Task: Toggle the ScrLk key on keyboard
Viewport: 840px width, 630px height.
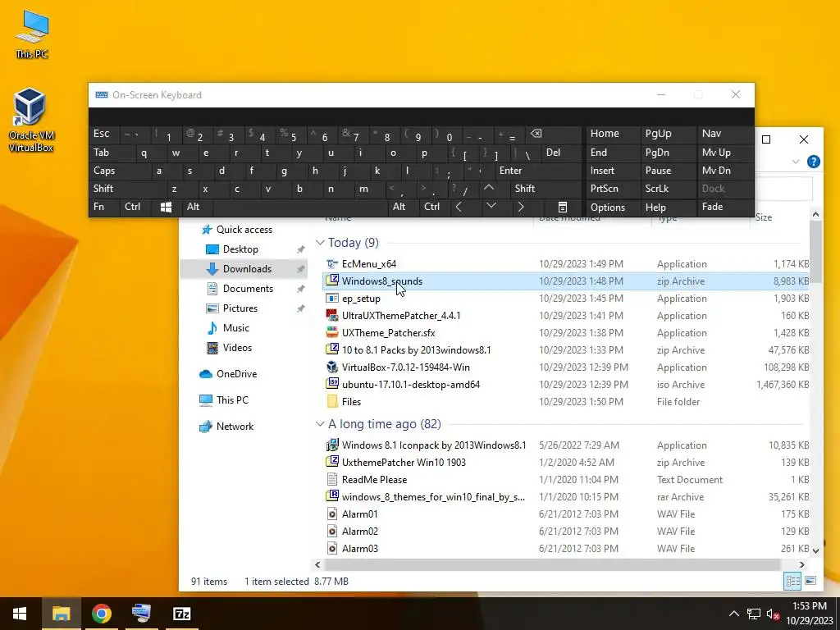Action: pos(668,189)
